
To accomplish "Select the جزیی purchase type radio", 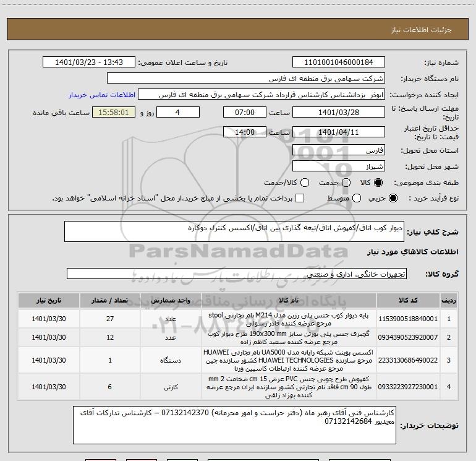I will [393, 198].
